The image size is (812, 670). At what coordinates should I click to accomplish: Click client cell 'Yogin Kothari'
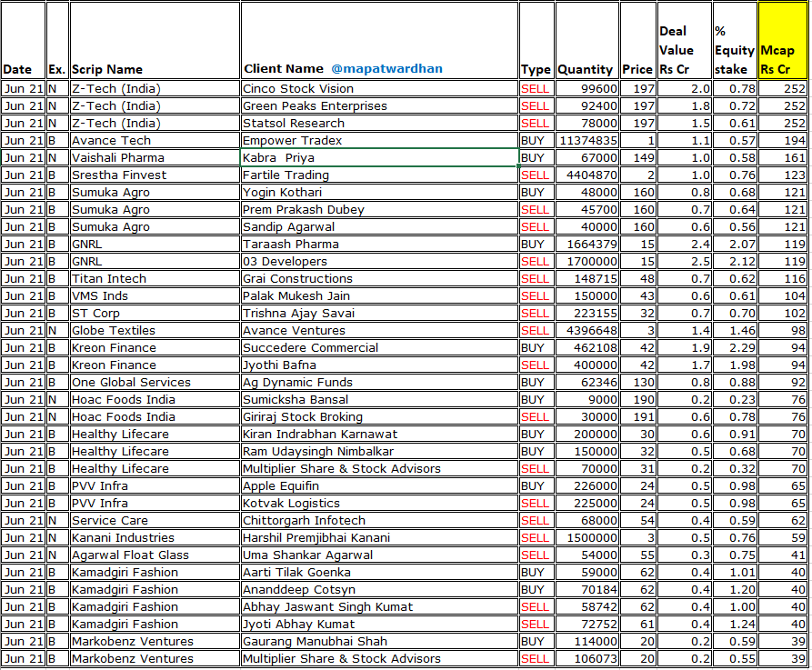379,192
